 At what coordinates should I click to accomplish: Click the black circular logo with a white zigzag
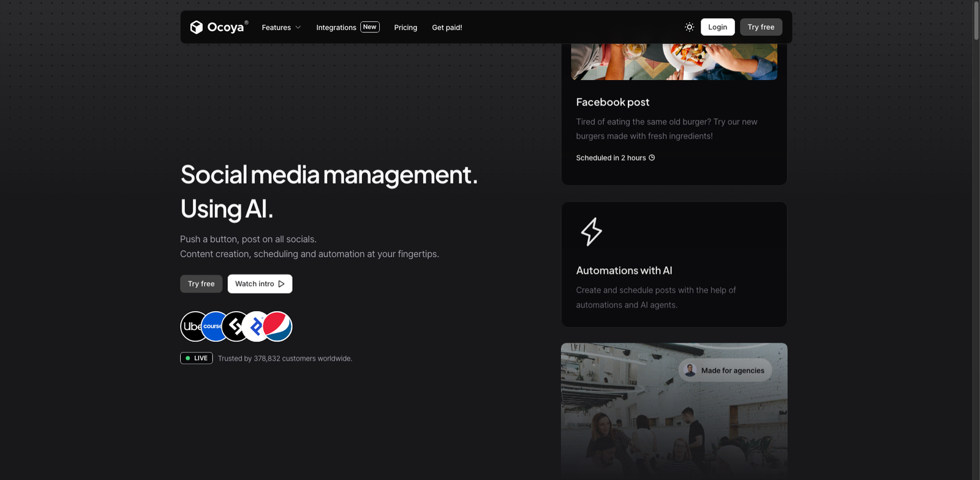(x=233, y=326)
